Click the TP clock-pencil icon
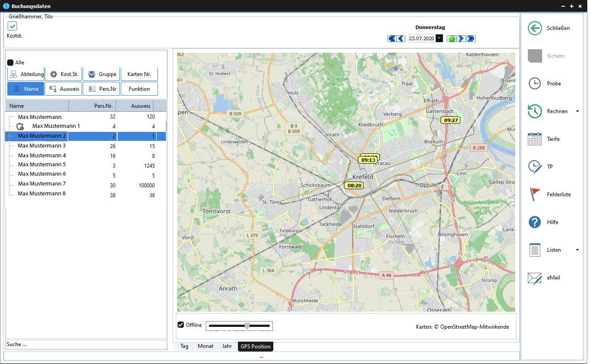 pyautogui.click(x=535, y=167)
